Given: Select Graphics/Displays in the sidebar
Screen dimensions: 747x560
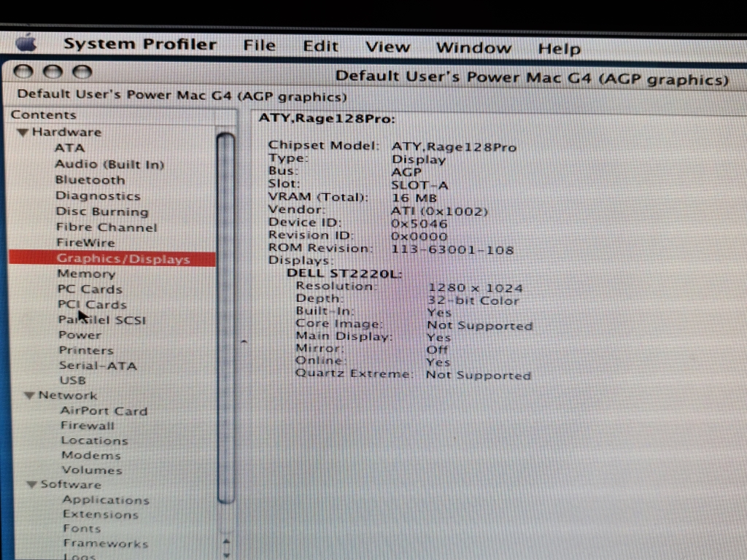Looking at the screenshot, I should click(x=123, y=259).
